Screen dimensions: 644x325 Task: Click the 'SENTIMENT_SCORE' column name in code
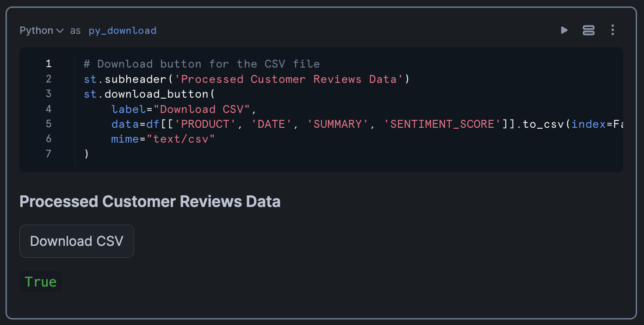[443, 124]
